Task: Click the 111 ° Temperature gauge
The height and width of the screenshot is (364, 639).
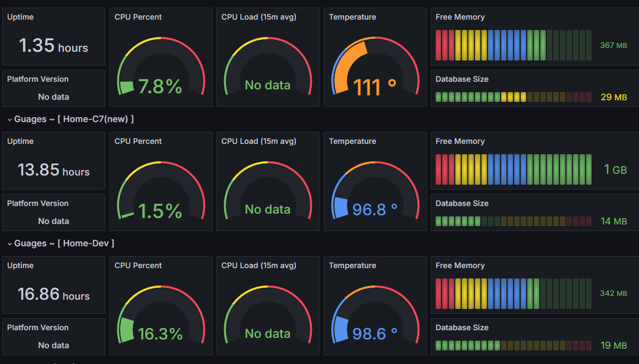Action: click(x=375, y=66)
